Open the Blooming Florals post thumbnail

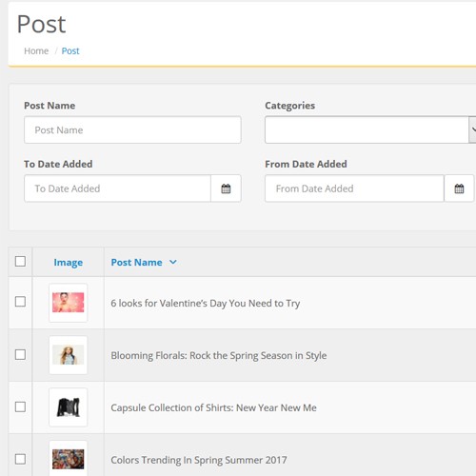[x=69, y=355]
